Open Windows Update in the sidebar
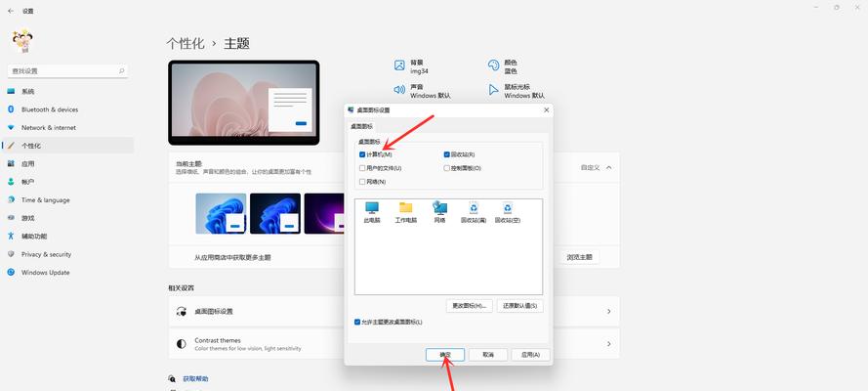The width and height of the screenshot is (868, 391). tap(67, 273)
